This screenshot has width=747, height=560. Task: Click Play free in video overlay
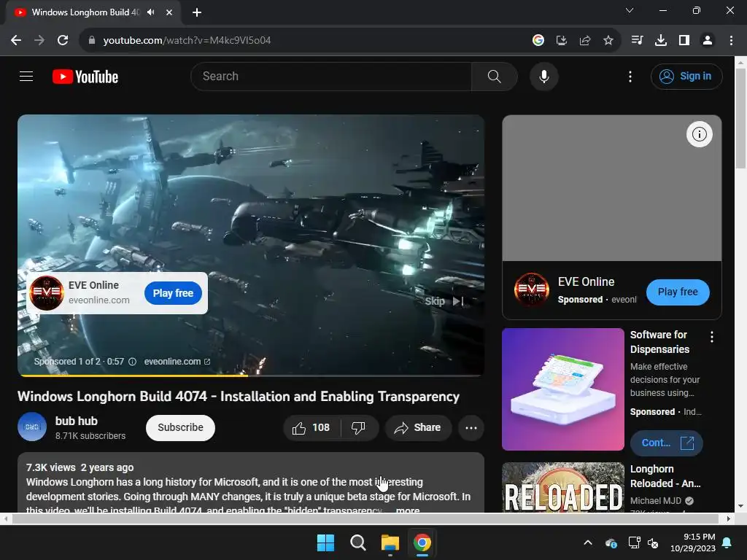click(173, 293)
